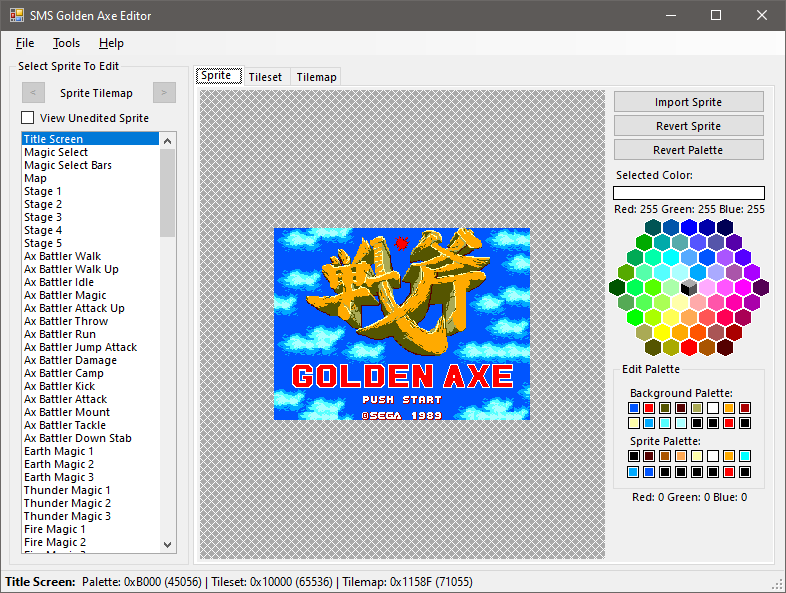Select Ax Battler Throw entry
This screenshot has width=786, height=593.
tap(91, 321)
